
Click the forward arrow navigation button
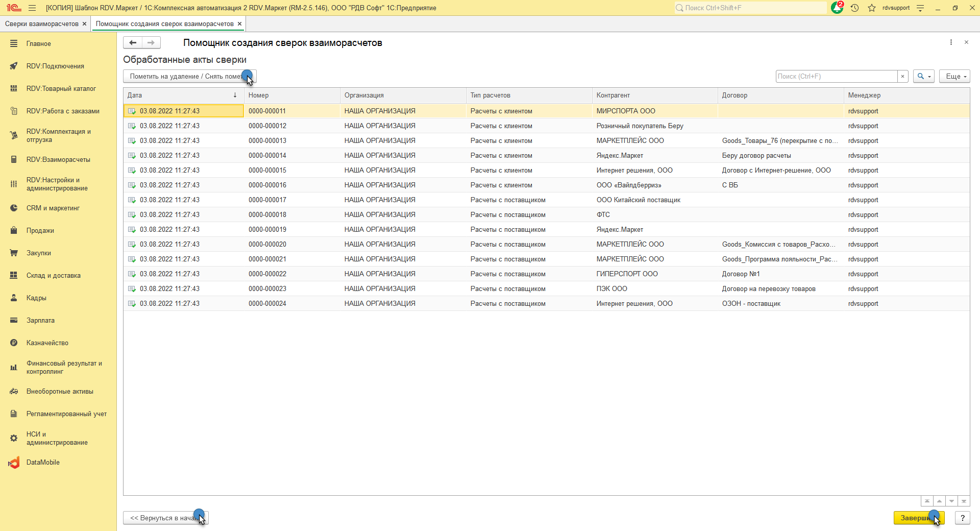pos(151,43)
